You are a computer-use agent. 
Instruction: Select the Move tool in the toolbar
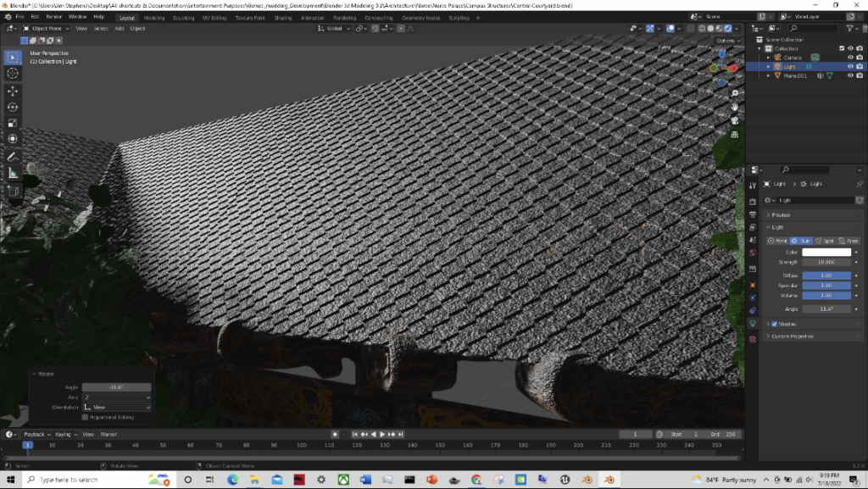tap(13, 91)
